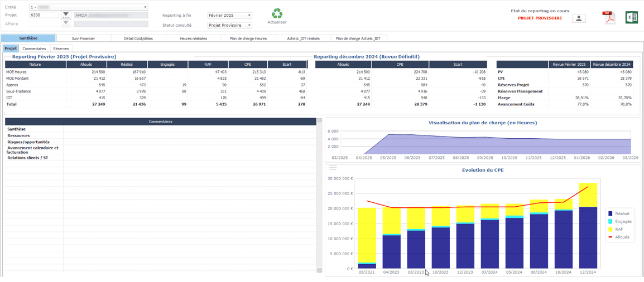This screenshot has height=282, width=644.
Task: Open the Statut consulté dropdown
Action: pos(249,25)
